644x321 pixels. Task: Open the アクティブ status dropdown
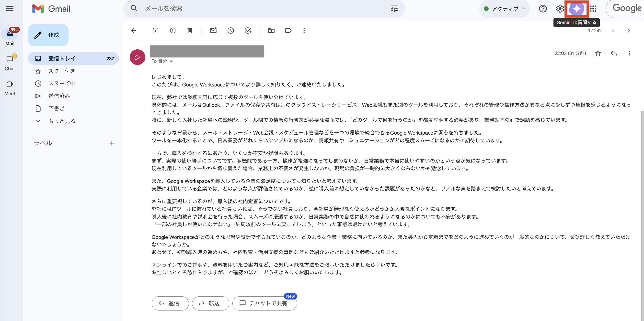(x=504, y=9)
